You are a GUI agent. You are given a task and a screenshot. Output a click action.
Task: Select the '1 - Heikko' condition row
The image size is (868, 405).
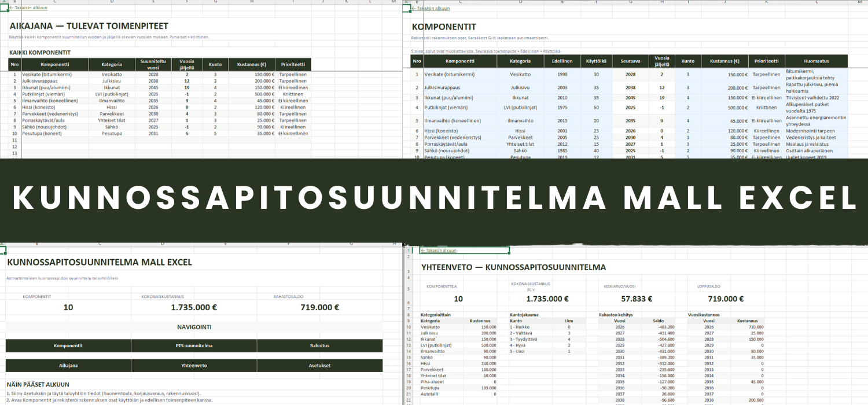521,327
